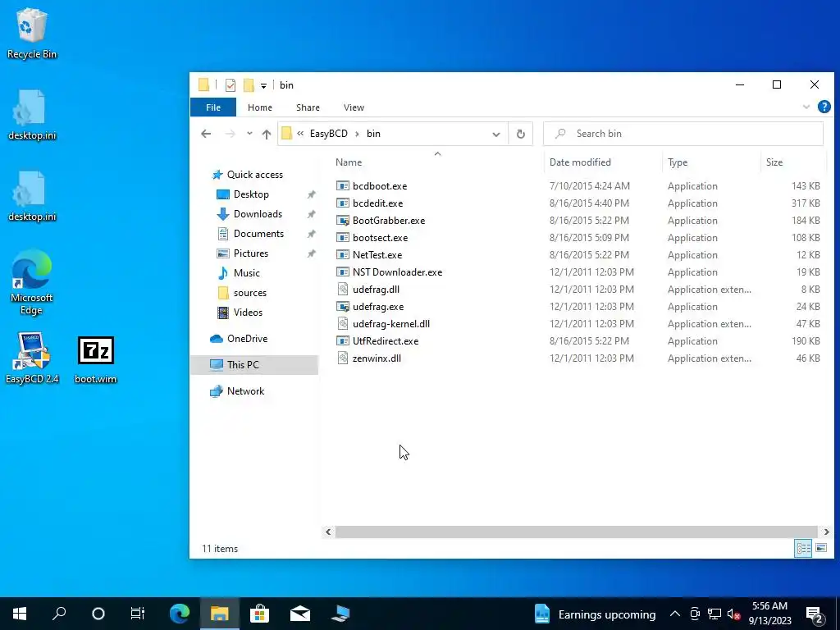Expand the ribbon with the chevron
The image size is (840, 630).
click(806, 107)
